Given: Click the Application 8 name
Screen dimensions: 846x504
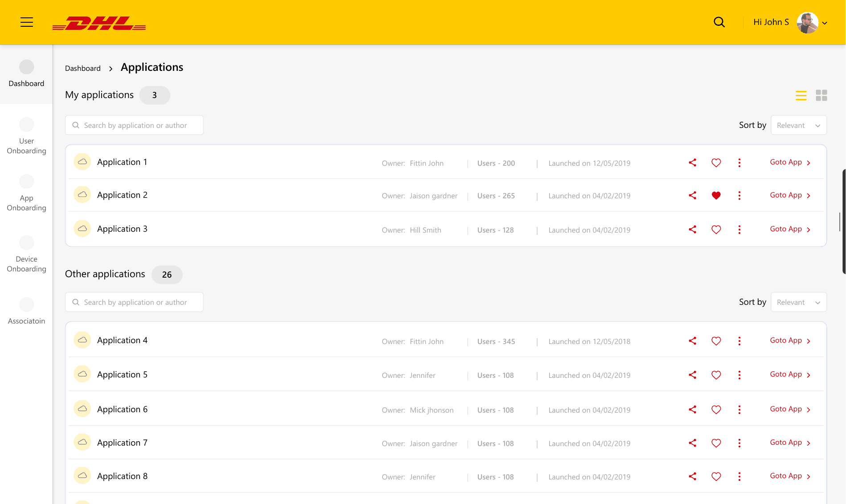Looking at the screenshot, I should click(x=122, y=476).
